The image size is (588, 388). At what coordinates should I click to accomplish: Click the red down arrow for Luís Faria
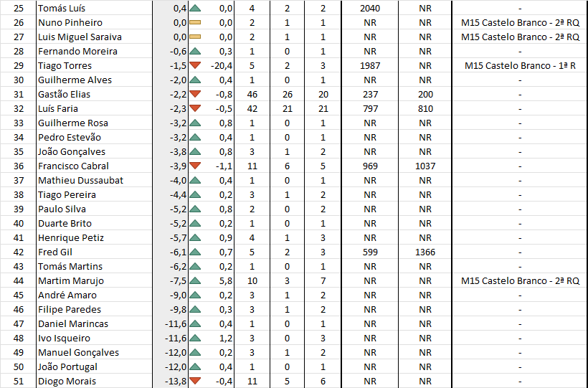(195, 108)
